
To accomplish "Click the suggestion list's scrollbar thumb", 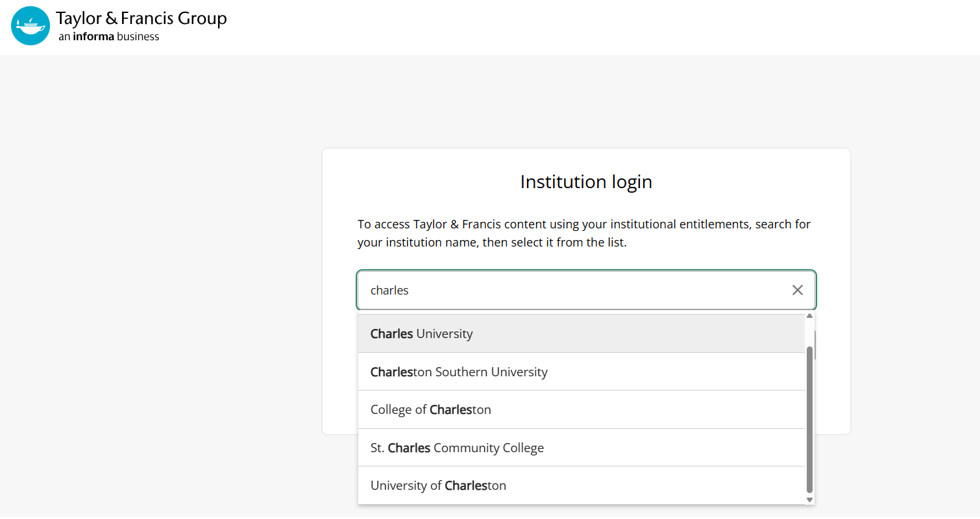I will 809,419.
